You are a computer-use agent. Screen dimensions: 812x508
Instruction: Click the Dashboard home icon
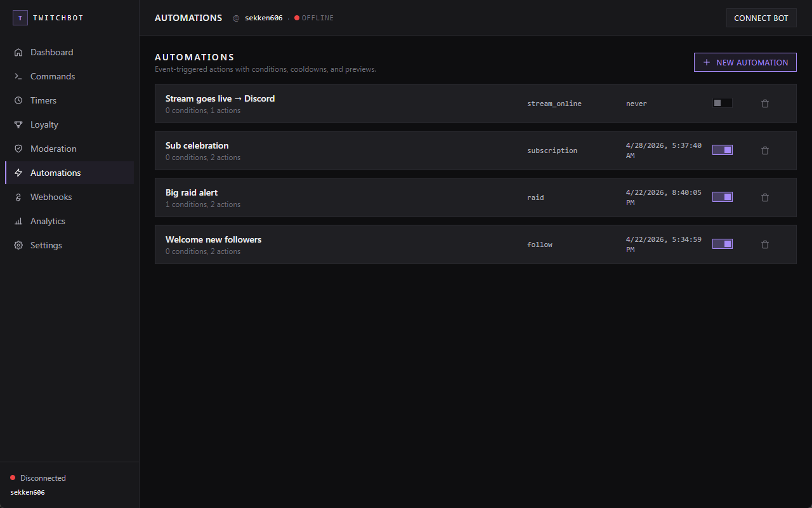(x=18, y=52)
